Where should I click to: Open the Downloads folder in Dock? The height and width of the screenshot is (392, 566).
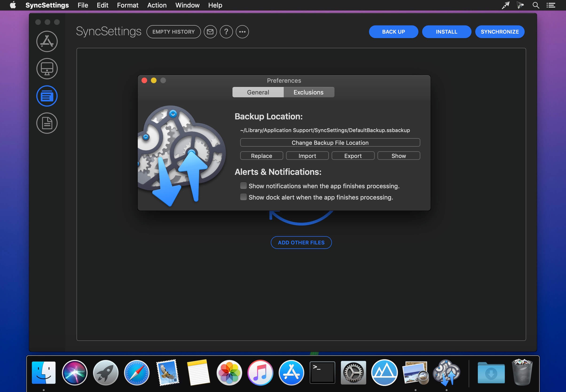point(491,372)
